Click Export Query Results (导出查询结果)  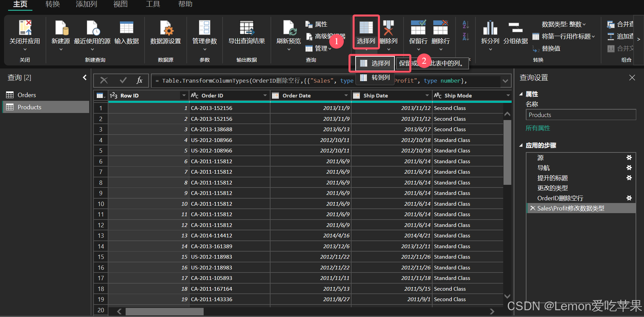click(x=247, y=28)
